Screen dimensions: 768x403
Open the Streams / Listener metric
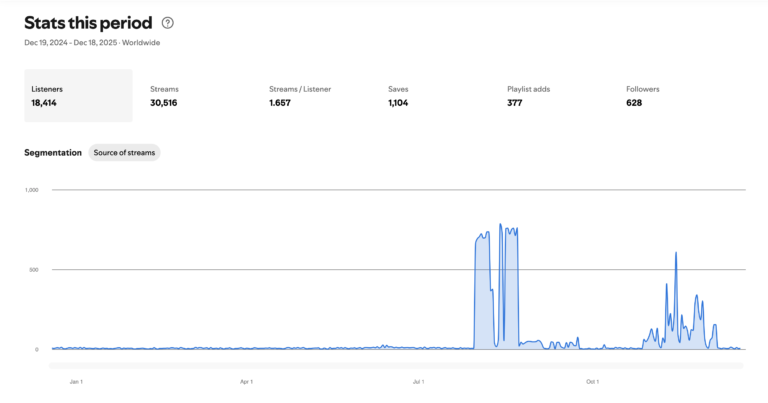point(299,95)
